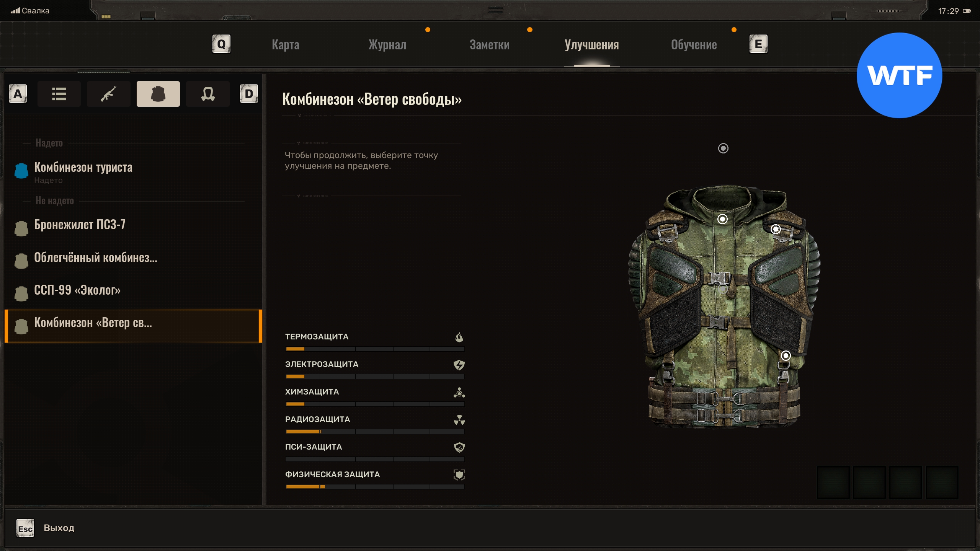Open the Журнал tab

click(x=387, y=45)
